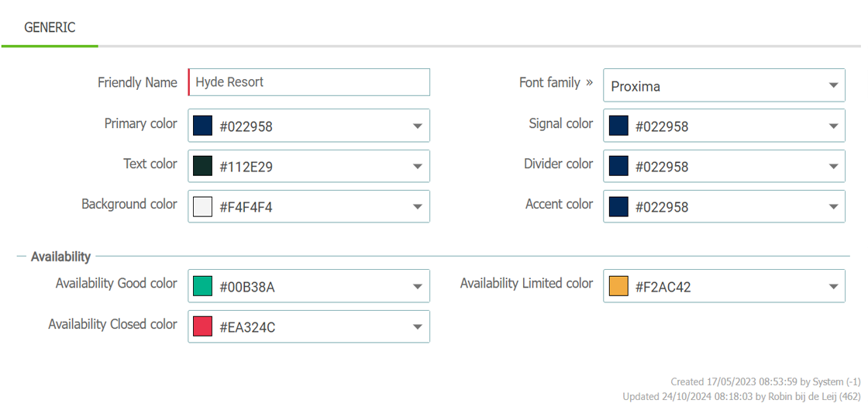Click the Divider color swatch
The image size is (868, 414).
pos(618,166)
